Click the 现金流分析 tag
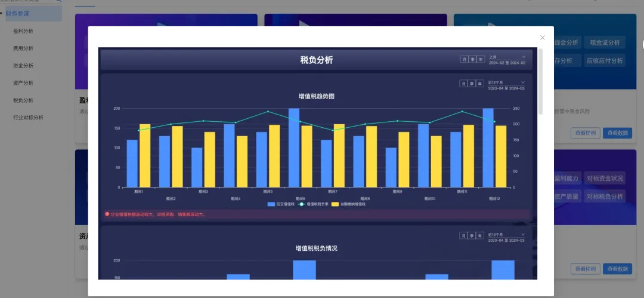Screen dimensions: 644x298 [605, 42]
